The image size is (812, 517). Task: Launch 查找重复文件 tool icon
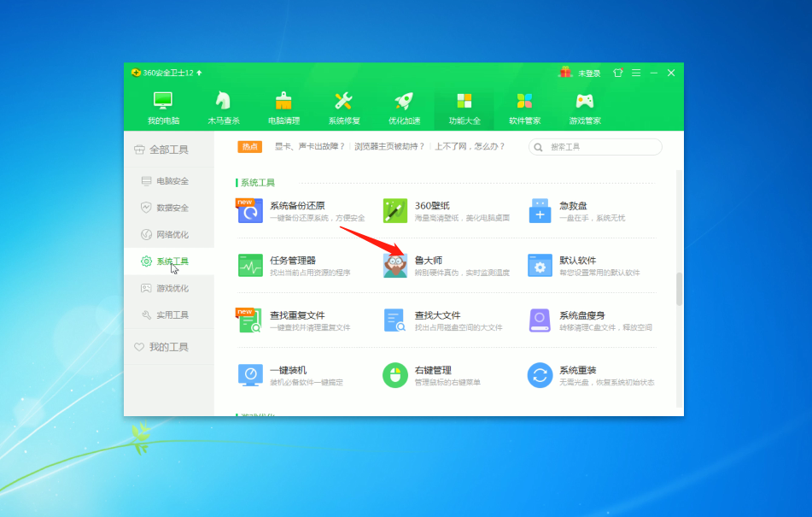click(x=249, y=320)
